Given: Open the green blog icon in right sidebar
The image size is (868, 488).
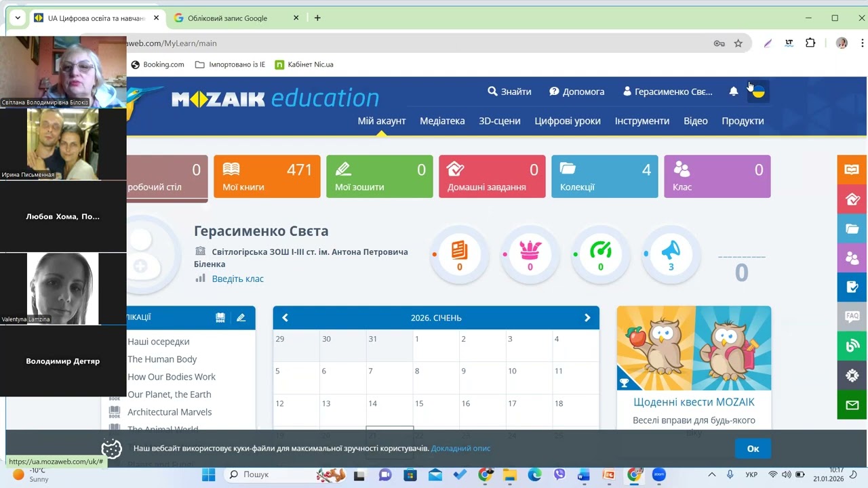Looking at the screenshot, I should [852, 346].
